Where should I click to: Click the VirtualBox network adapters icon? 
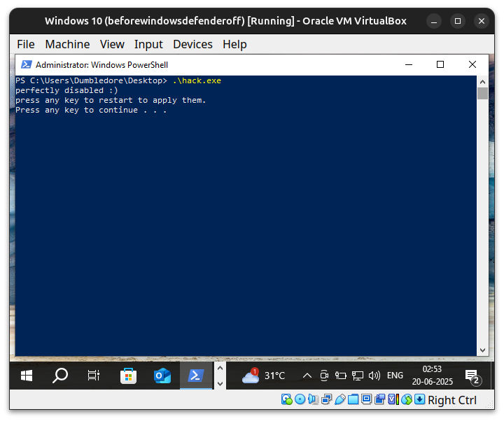[x=327, y=399]
